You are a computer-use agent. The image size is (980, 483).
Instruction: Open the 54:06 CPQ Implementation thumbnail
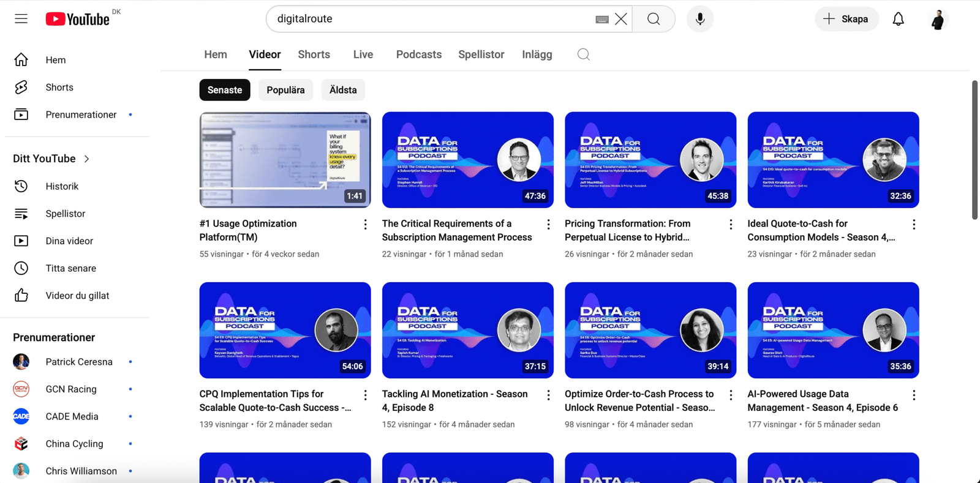pos(285,330)
